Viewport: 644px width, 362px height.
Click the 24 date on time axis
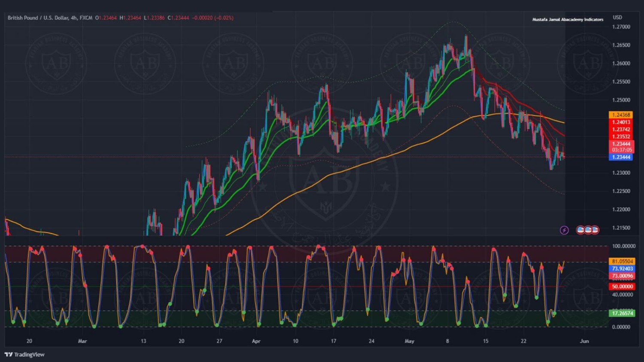point(371,341)
